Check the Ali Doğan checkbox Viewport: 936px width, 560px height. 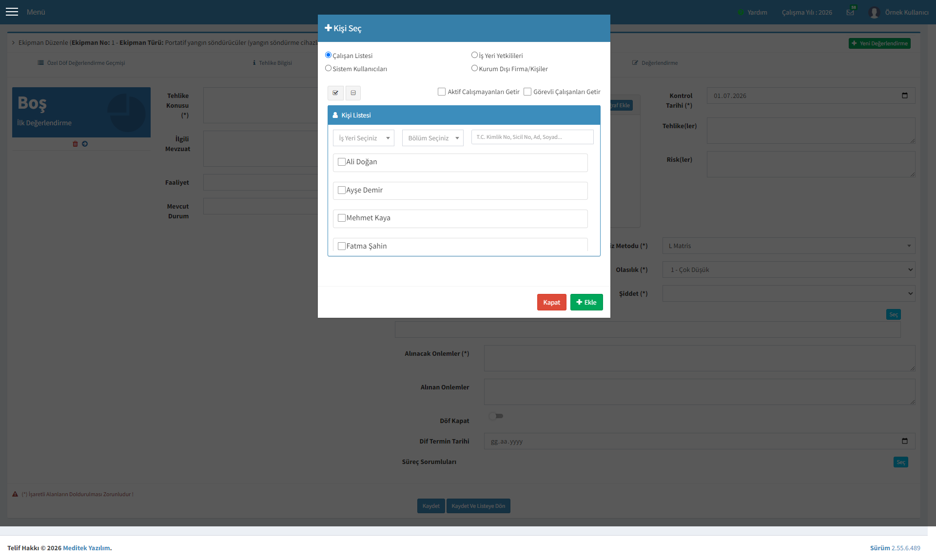tap(342, 162)
